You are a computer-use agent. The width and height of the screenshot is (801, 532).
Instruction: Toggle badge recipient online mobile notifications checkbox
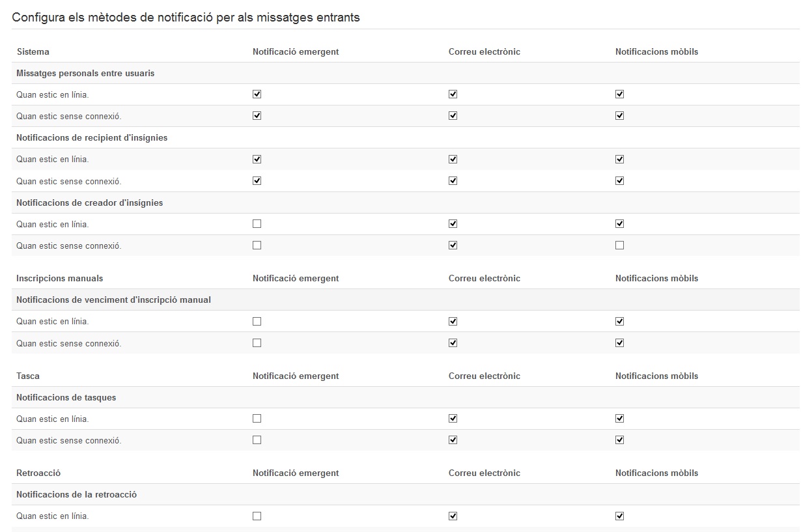pos(619,159)
